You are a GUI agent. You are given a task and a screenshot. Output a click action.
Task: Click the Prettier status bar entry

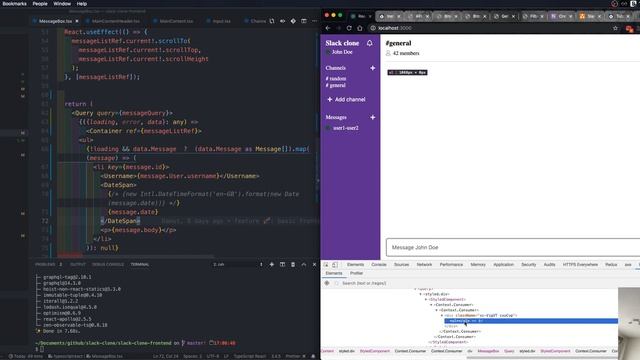coord(295,356)
